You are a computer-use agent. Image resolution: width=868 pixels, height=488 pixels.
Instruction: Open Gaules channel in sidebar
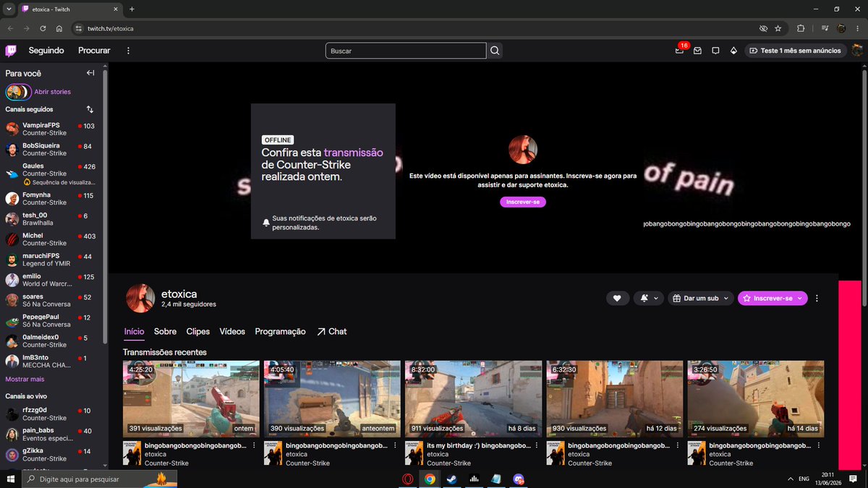pos(53,174)
